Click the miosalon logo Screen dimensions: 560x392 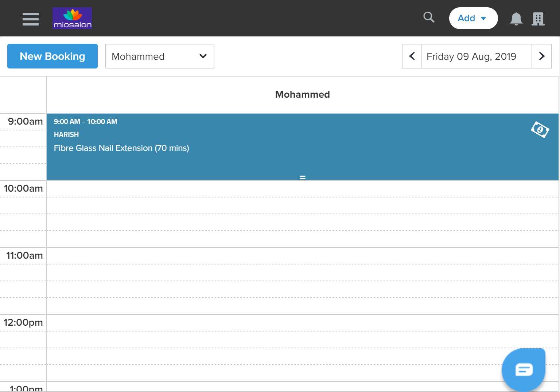[72, 18]
